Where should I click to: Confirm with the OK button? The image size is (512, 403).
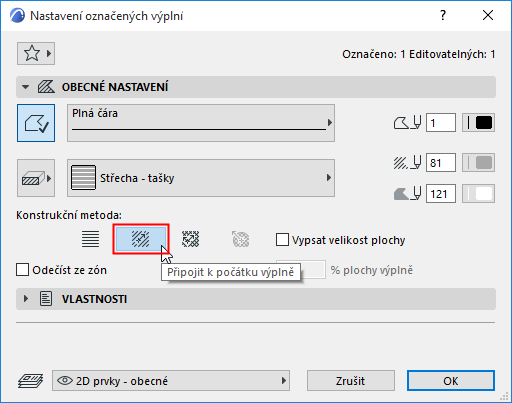451,381
